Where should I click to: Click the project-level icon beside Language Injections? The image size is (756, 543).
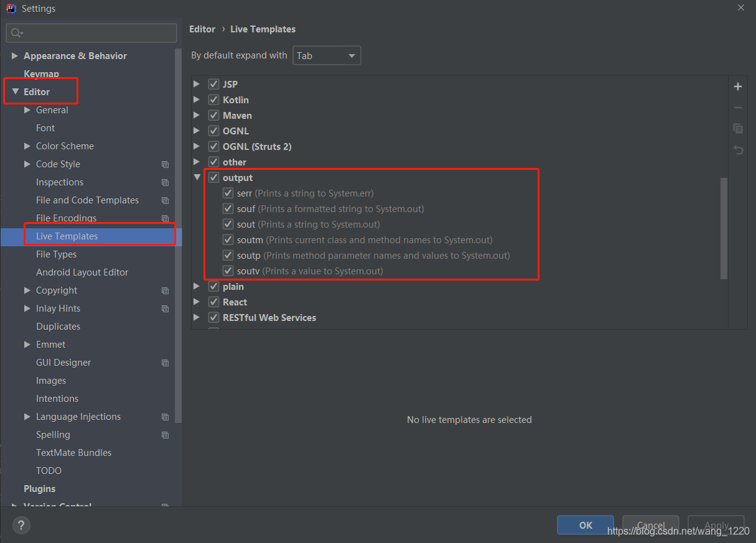(x=165, y=417)
